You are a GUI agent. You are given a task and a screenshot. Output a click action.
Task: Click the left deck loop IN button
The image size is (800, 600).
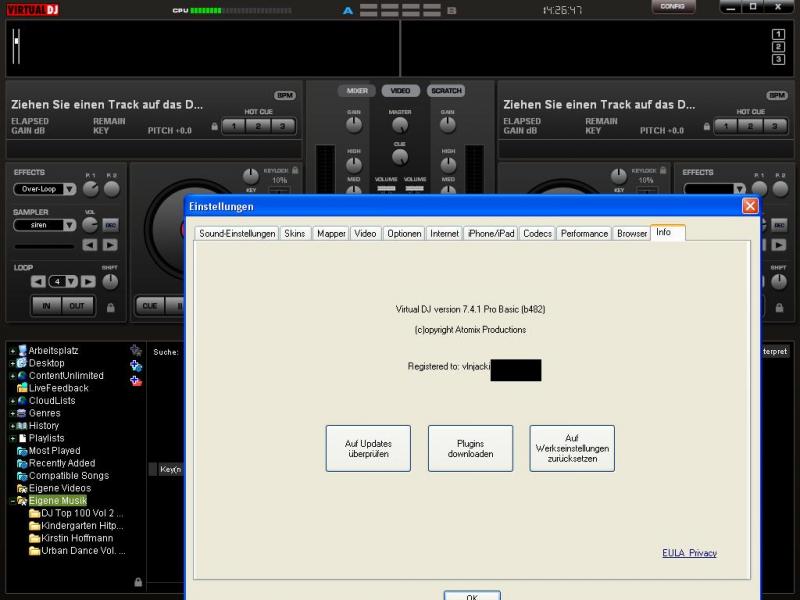click(x=45, y=306)
